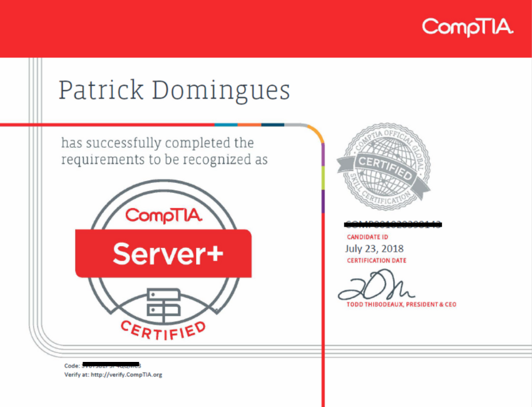Click the CompTIA logo in the header

[468, 28]
